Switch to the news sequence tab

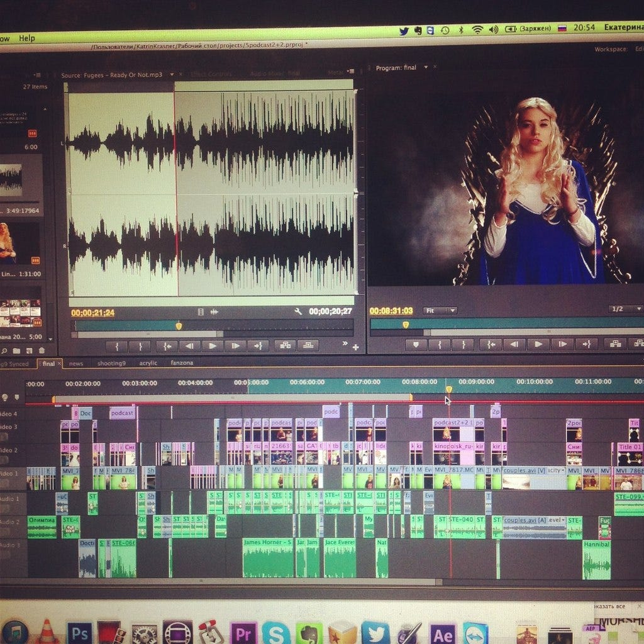pyautogui.click(x=76, y=364)
